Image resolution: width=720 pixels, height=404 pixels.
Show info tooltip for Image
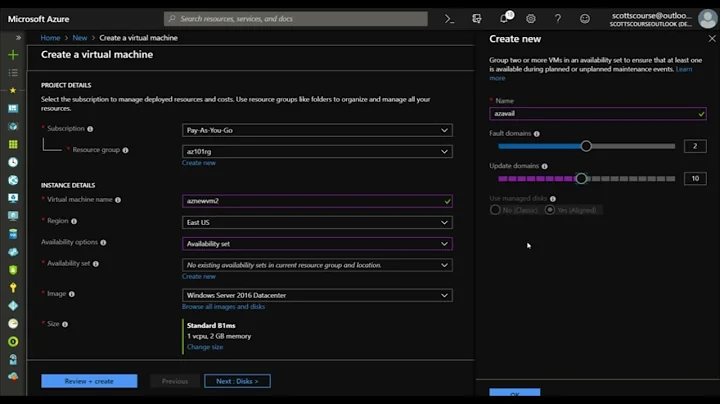tap(72, 294)
